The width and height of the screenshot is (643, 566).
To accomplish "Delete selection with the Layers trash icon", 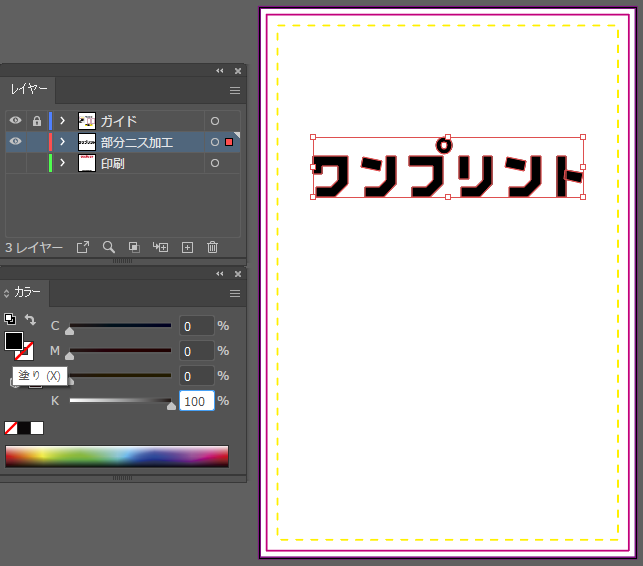I will [x=212, y=247].
